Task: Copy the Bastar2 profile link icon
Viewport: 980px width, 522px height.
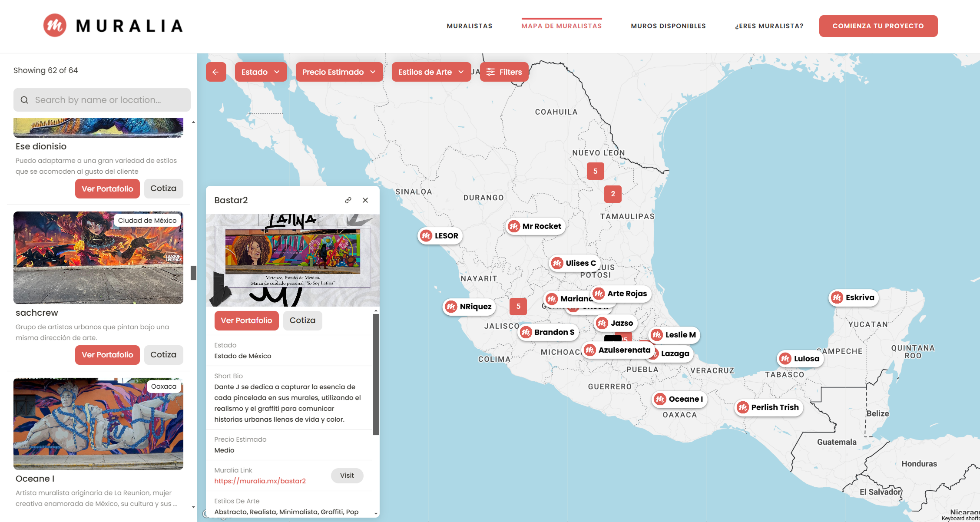Action: point(348,200)
